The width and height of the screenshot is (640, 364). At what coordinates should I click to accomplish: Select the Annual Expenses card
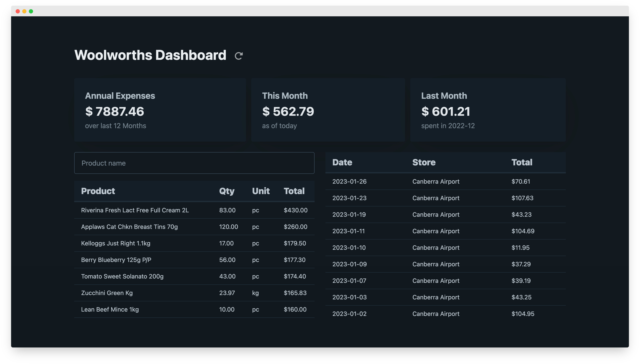coord(160,110)
